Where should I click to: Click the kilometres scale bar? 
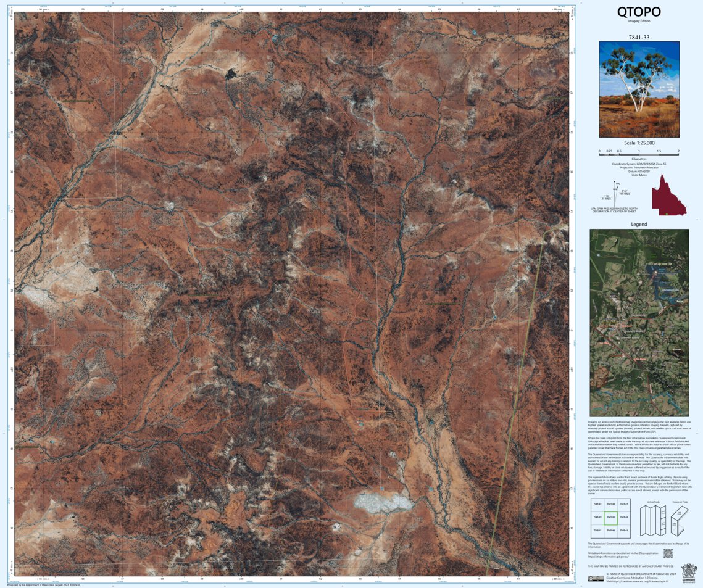tap(639, 155)
